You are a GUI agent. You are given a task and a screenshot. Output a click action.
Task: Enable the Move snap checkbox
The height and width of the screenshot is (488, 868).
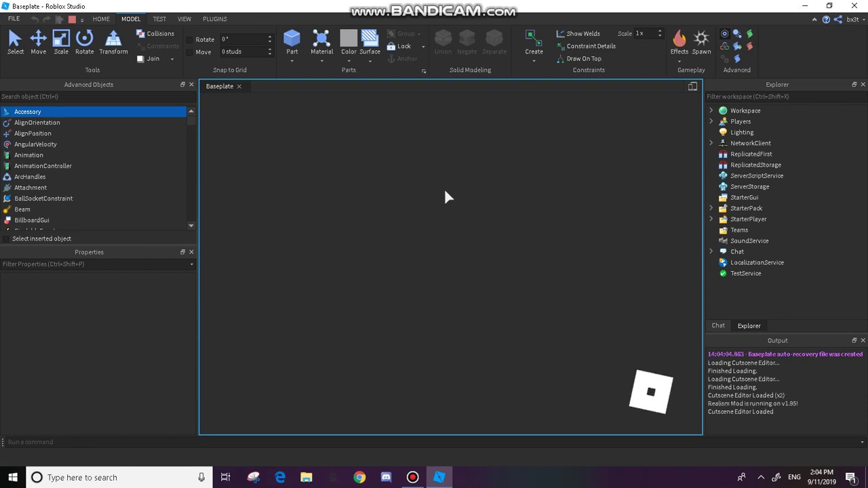pyautogui.click(x=190, y=52)
